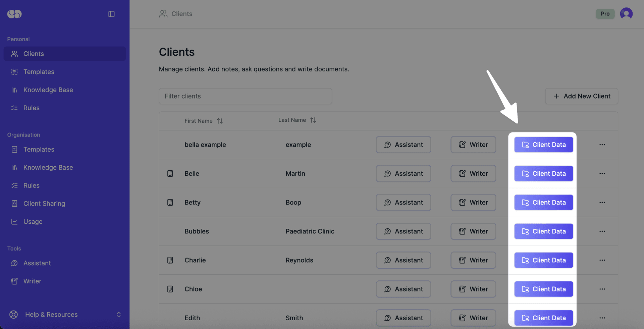644x329 pixels.
Task: Open the ellipsis menu for Betty Boop
Action: (602, 202)
